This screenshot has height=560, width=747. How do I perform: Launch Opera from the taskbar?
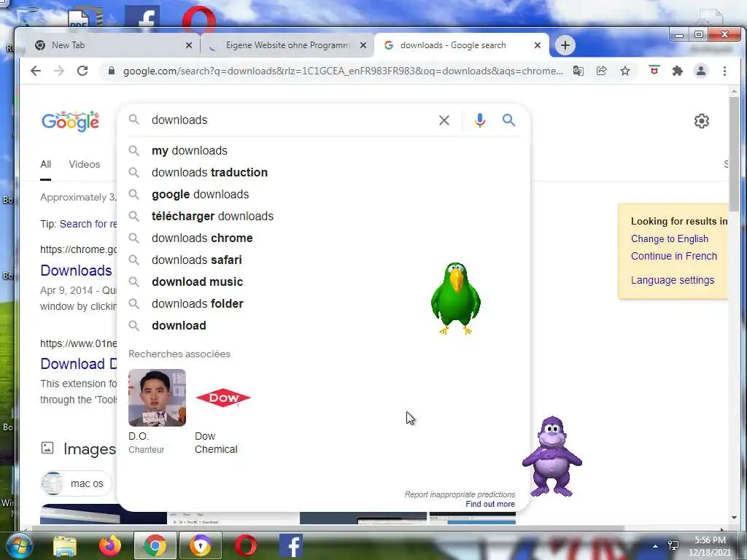tap(245, 545)
